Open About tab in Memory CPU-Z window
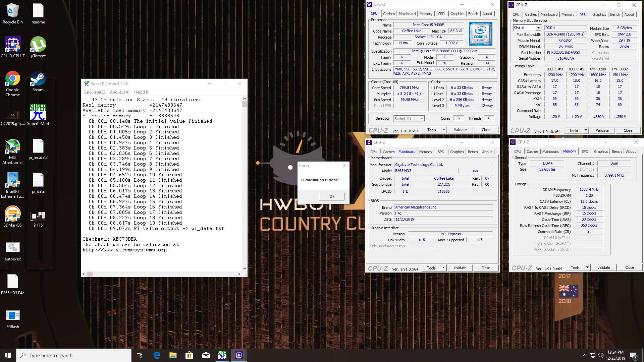The width and height of the screenshot is (644, 362). click(631, 152)
